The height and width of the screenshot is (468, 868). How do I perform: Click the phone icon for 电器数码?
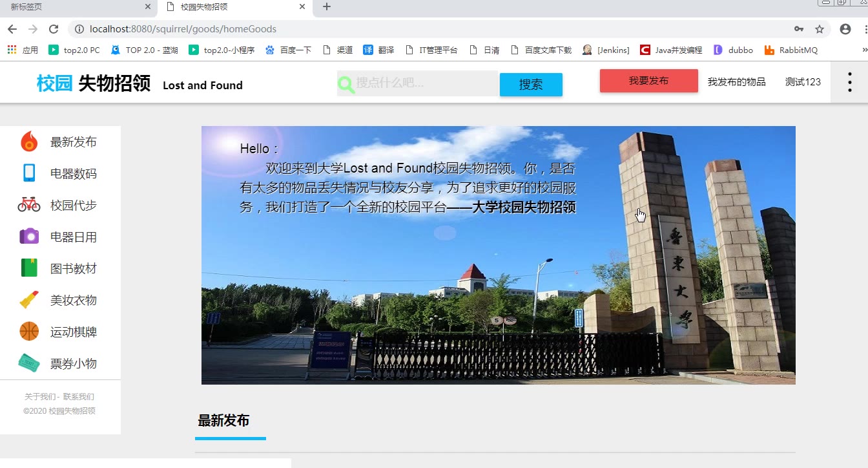(29, 173)
